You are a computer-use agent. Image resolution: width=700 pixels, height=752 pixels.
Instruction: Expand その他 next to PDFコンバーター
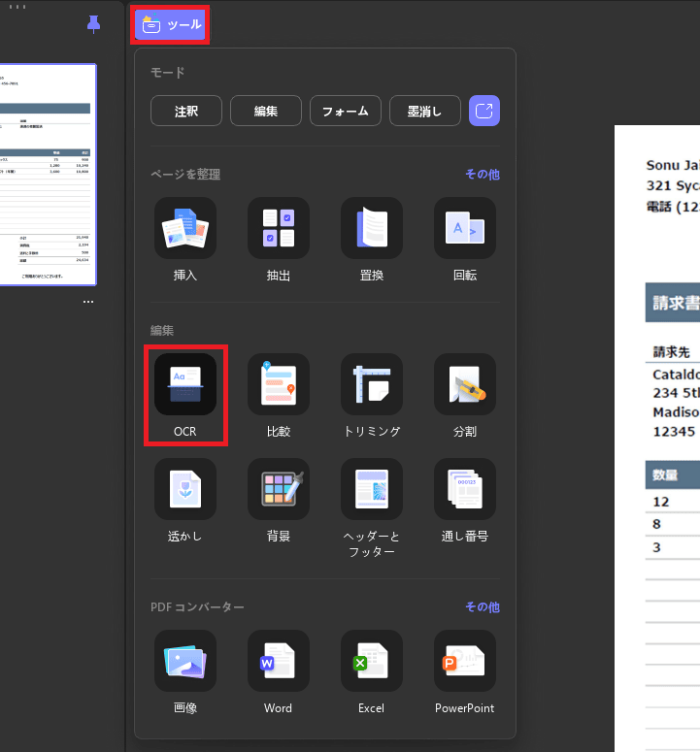[x=482, y=607]
